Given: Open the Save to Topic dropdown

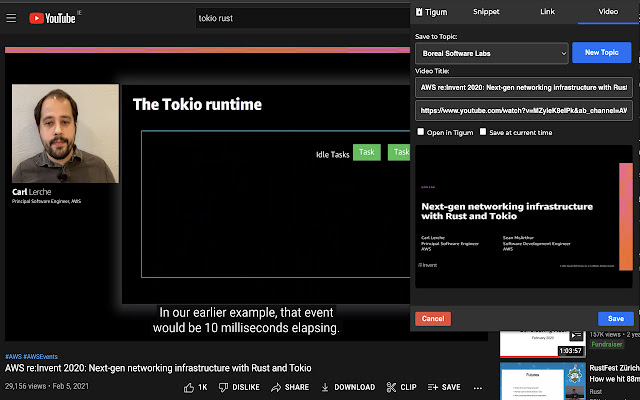Looking at the screenshot, I should (x=492, y=53).
